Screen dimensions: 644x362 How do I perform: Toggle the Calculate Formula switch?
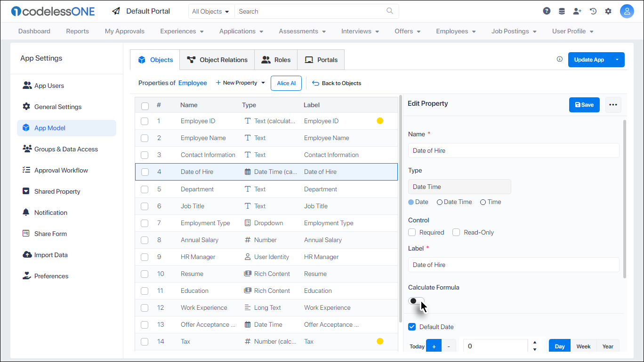416,301
